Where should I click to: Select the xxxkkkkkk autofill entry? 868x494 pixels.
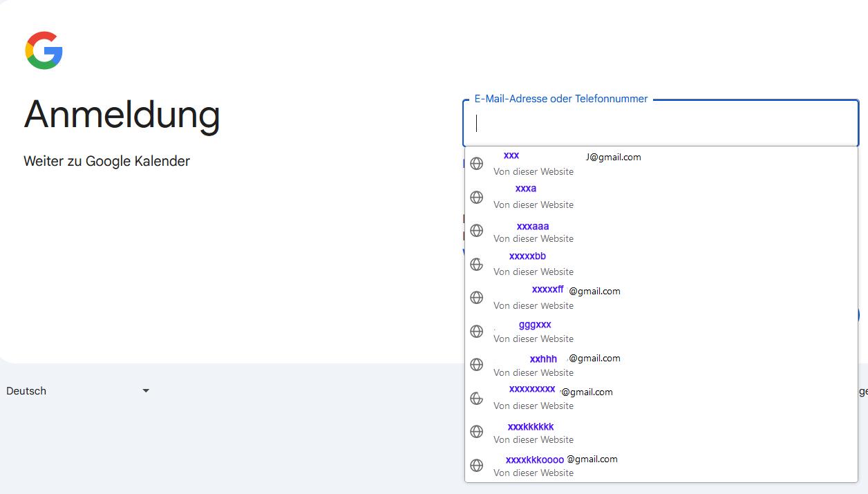pos(661,432)
